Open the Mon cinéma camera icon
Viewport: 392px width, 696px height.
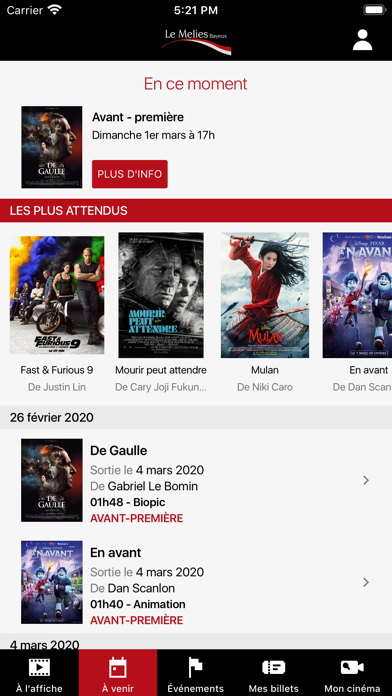[x=352, y=667]
